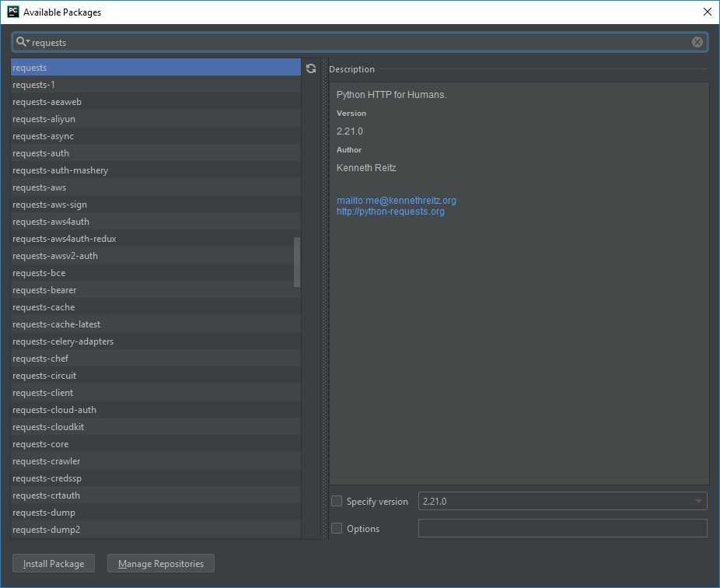Click the package list scrollbar thumb
This screenshot has height=588, width=720.
coord(296,262)
